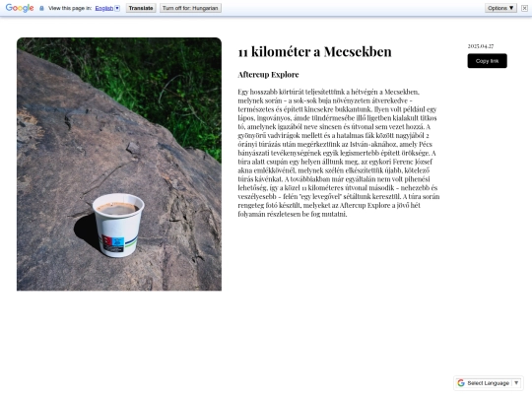Close the Google translate bar
Viewport: 532px width, 399px height.
coord(524,8)
